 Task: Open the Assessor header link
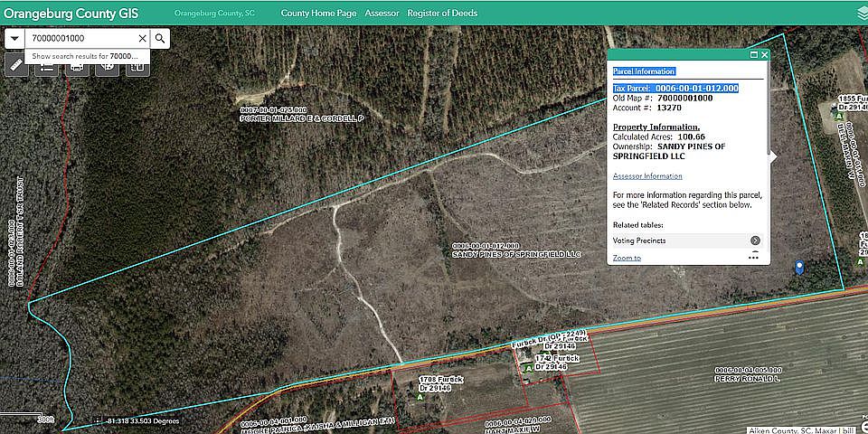tap(382, 14)
